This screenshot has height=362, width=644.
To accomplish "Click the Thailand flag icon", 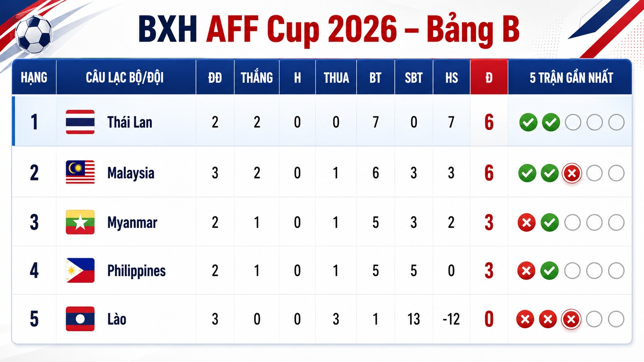I will click(x=80, y=122).
